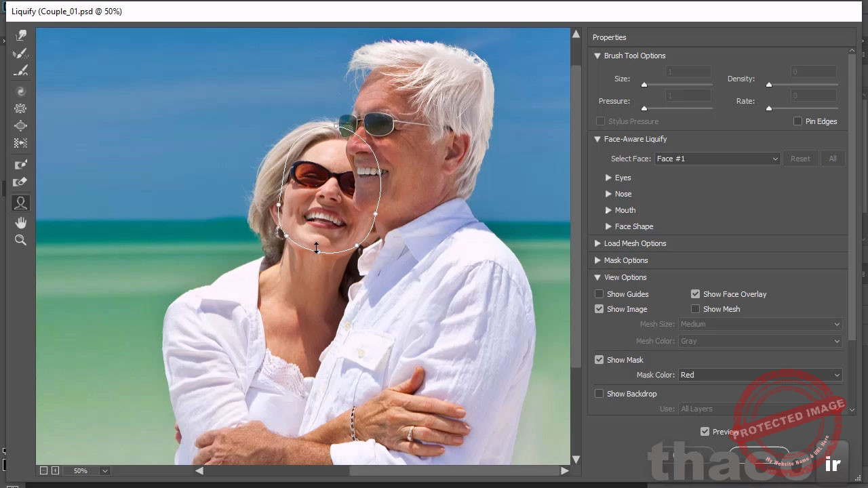Screen dimensions: 868x488
Task: Expand Load Mesh Options section
Action: (597, 243)
